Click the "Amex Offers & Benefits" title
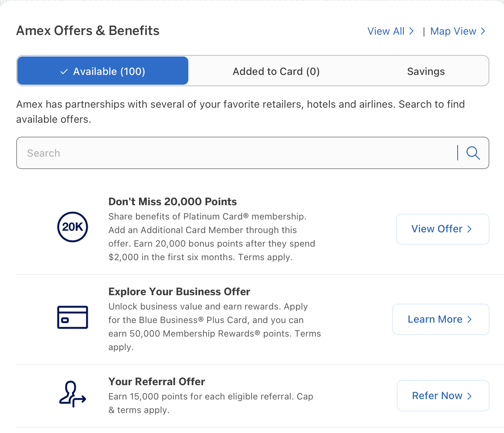Viewport: 504px width, 433px height. [x=88, y=30]
